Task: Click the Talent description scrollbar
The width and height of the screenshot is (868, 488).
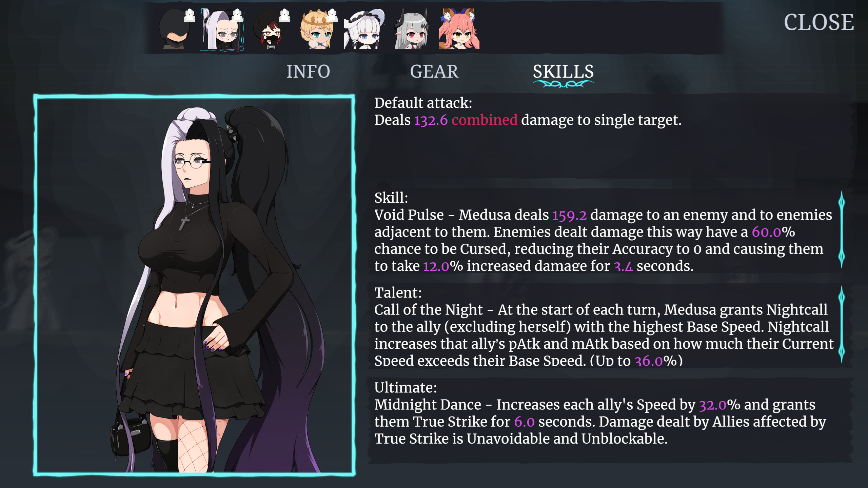Action: point(842,325)
